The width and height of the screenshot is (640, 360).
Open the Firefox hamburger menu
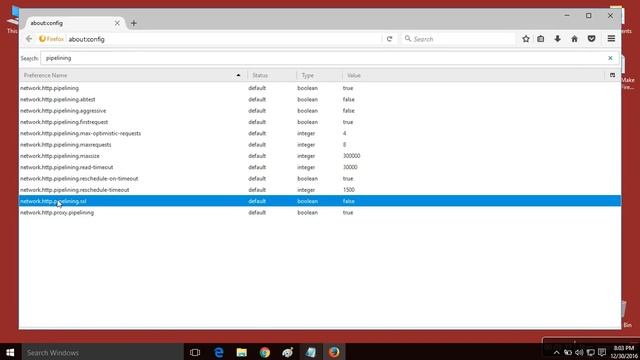611,39
